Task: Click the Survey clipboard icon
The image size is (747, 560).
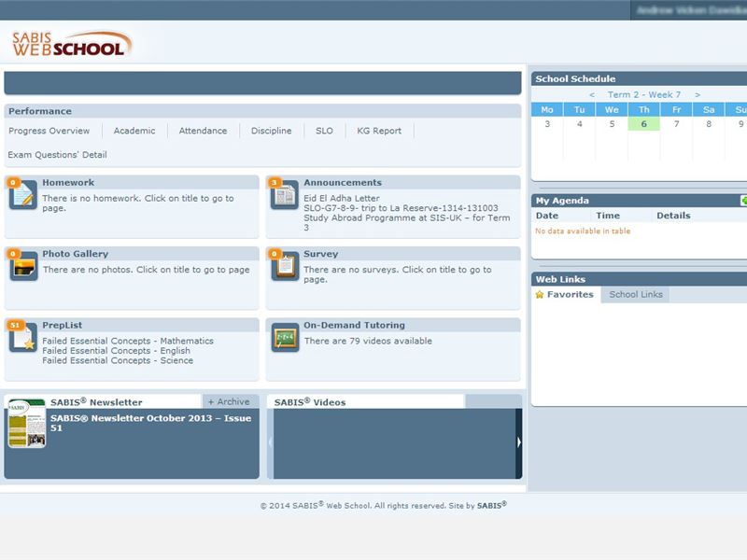Action: 285,266
